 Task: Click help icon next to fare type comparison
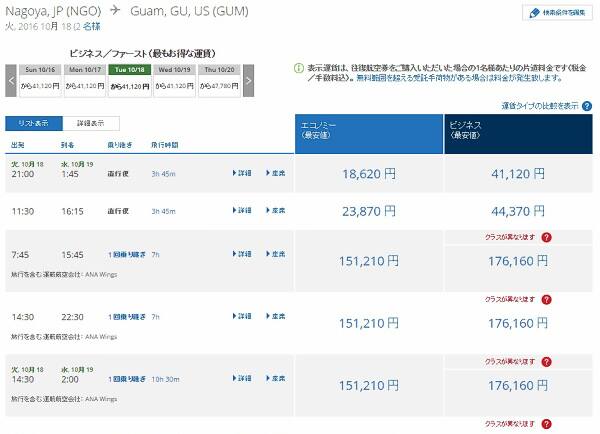[x=587, y=105]
